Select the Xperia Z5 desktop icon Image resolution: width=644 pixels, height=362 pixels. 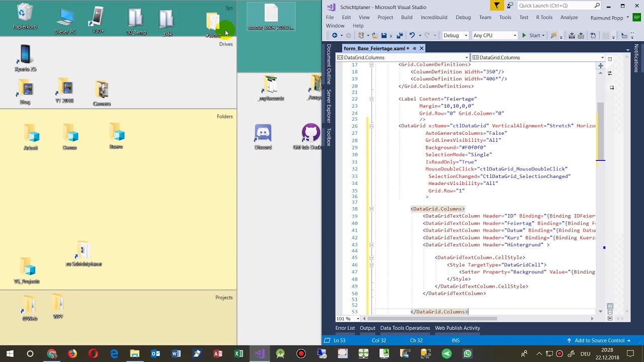coord(25,58)
